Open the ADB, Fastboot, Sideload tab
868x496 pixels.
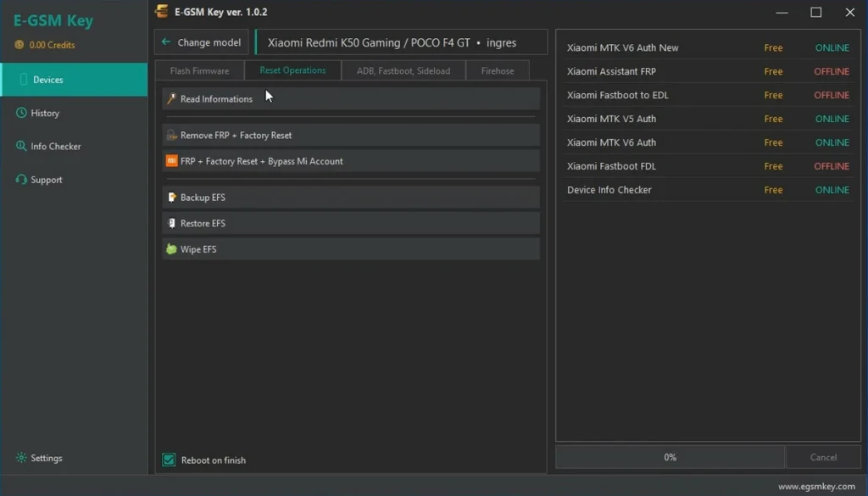tap(403, 71)
